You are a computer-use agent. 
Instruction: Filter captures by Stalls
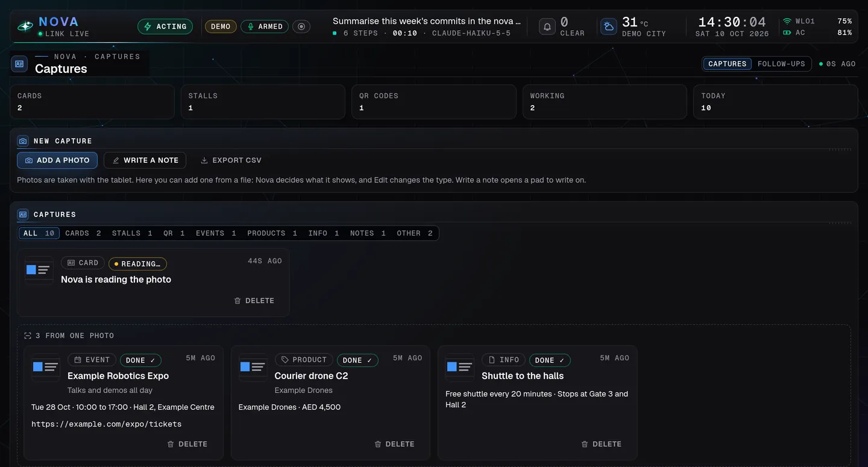[132, 233]
